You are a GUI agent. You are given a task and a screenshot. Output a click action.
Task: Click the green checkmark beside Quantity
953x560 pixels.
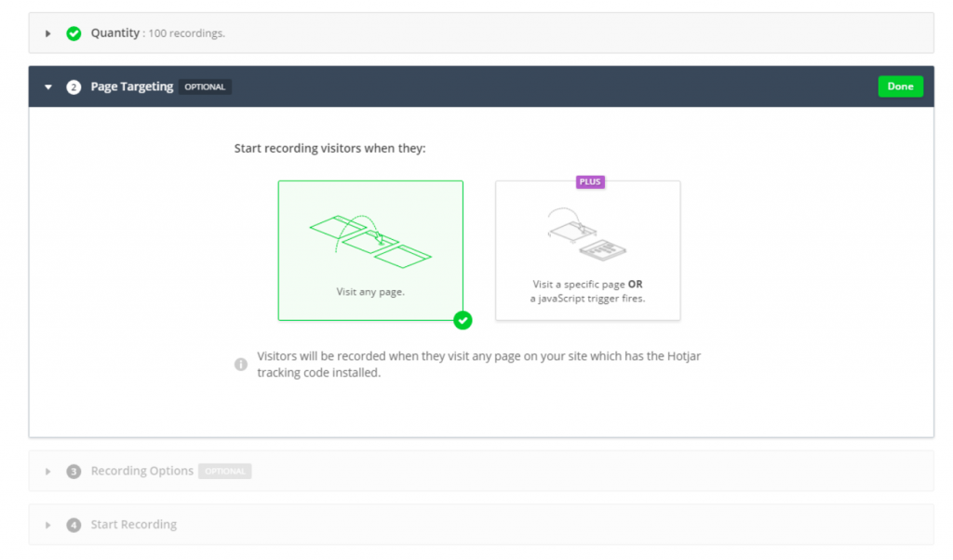pyautogui.click(x=74, y=33)
